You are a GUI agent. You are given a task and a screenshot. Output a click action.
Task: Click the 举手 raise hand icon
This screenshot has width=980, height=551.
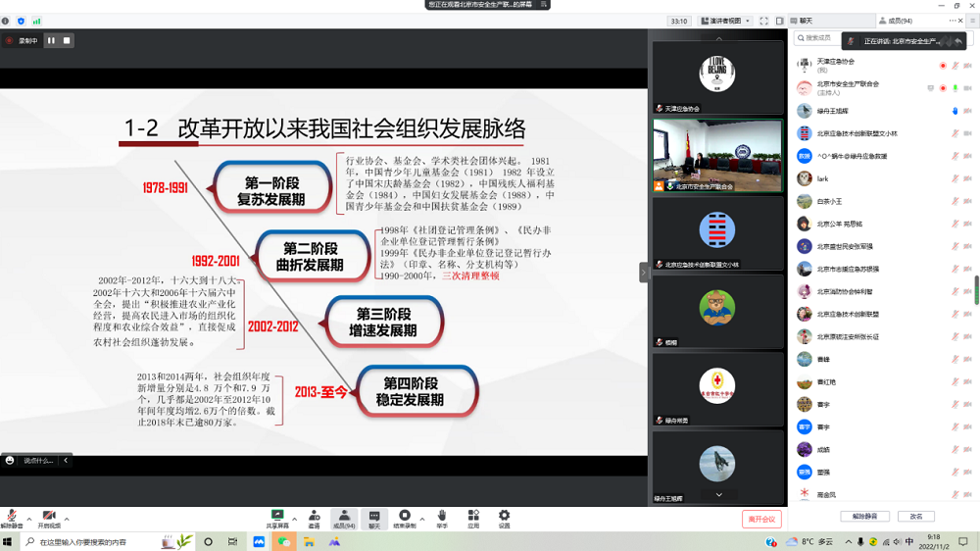(x=442, y=516)
